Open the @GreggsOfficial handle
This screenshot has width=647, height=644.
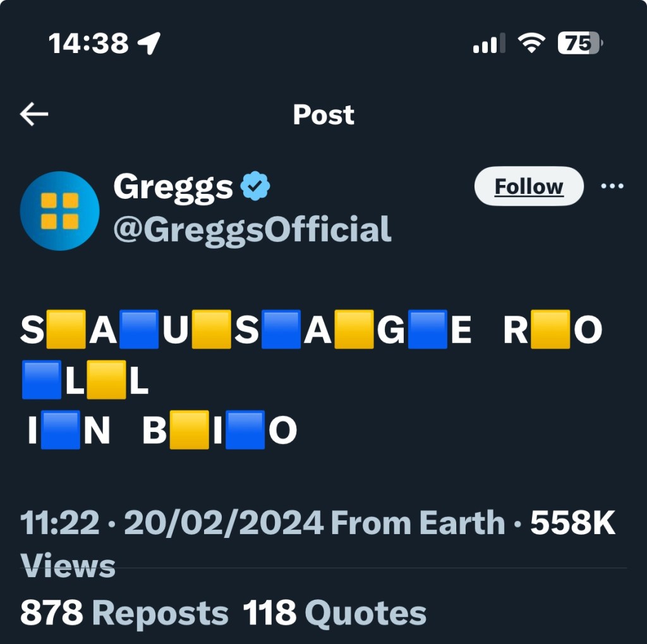point(252,229)
